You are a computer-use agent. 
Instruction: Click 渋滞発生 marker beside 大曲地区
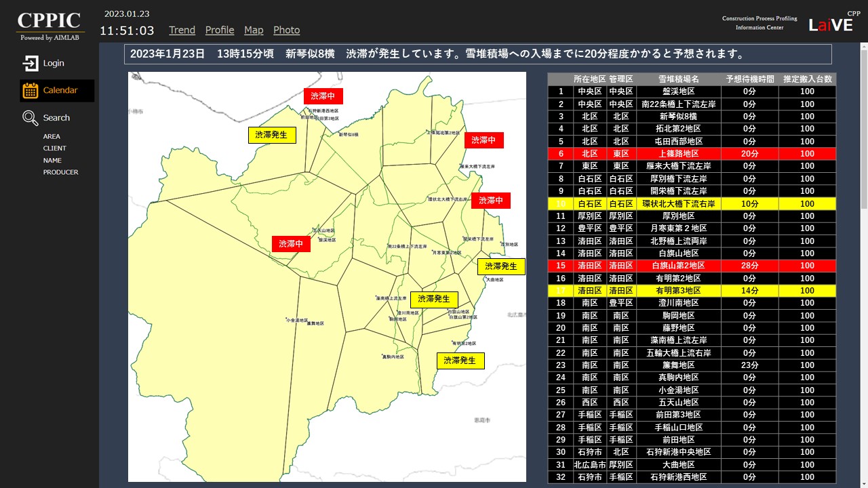pos(501,266)
